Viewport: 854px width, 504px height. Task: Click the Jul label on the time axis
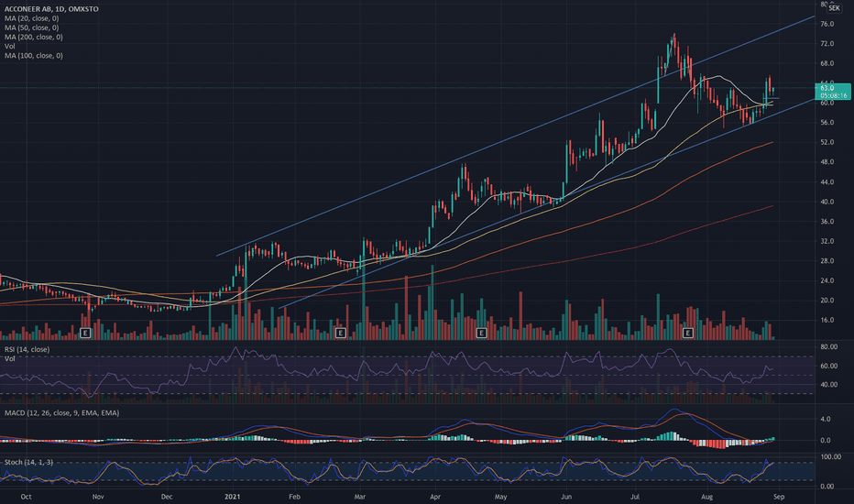pyautogui.click(x=634, y=497)
